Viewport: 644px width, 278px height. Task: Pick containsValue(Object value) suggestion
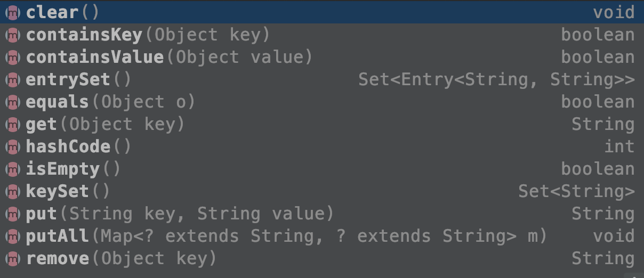[322, 57]
